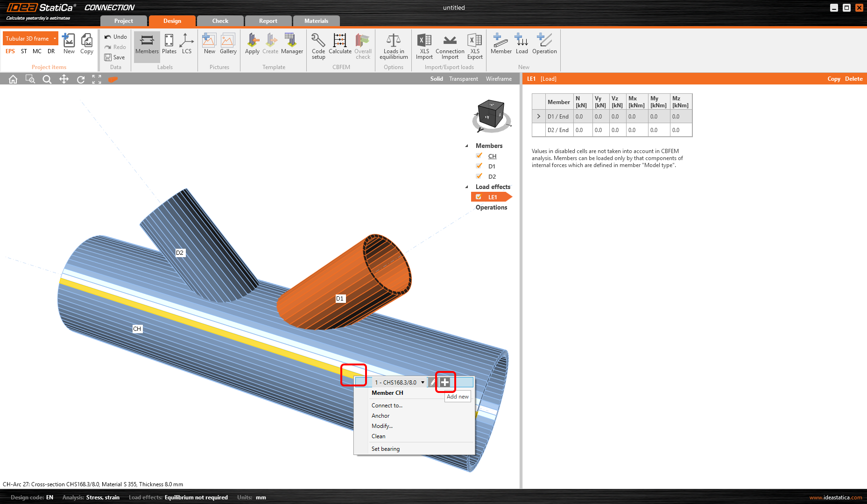Toggle visibility of member D2
This screenshot has width=867, height=504.
coord(479,176)
